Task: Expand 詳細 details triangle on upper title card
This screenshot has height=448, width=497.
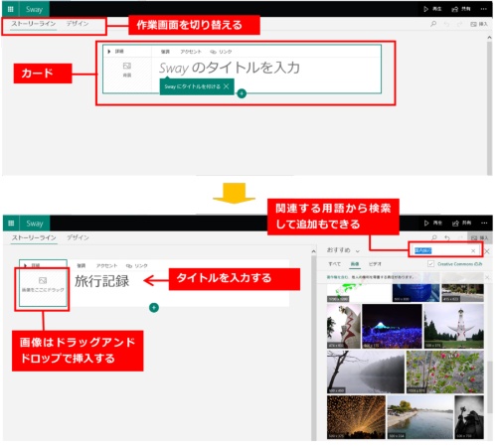Action: 109,52
